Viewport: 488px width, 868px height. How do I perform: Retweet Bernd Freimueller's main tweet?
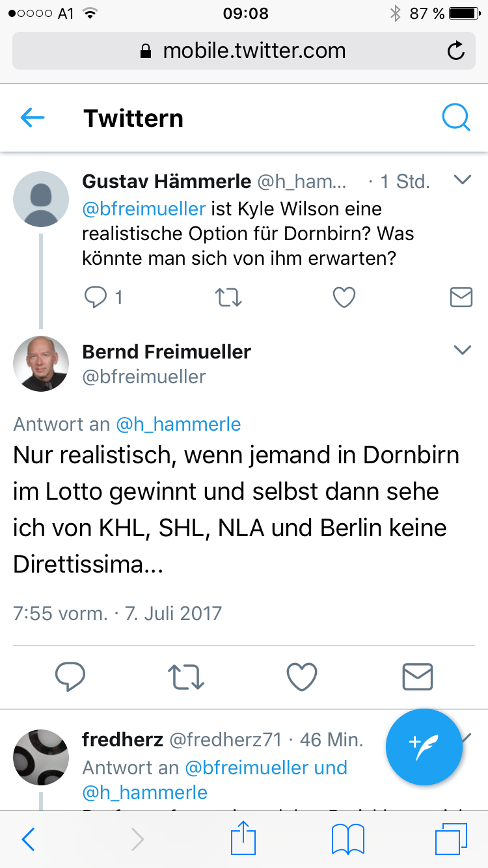[x=187, y=677]
